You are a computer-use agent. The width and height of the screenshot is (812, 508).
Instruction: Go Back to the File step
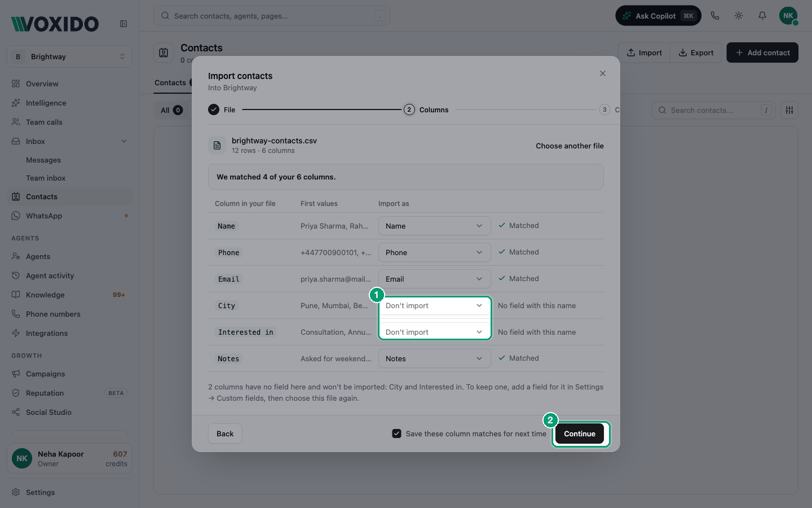tap(225, 433)
